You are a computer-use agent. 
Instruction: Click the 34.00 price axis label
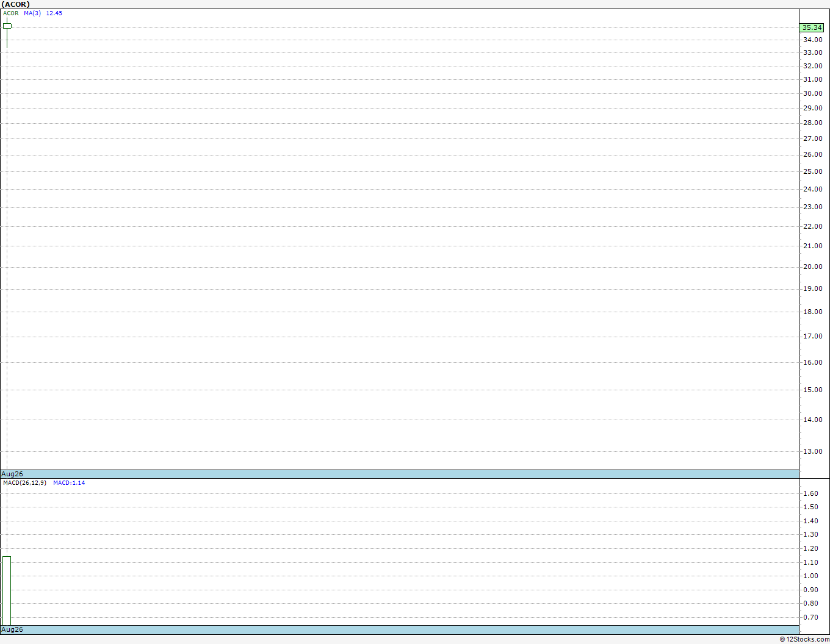(x=812, y=40)
